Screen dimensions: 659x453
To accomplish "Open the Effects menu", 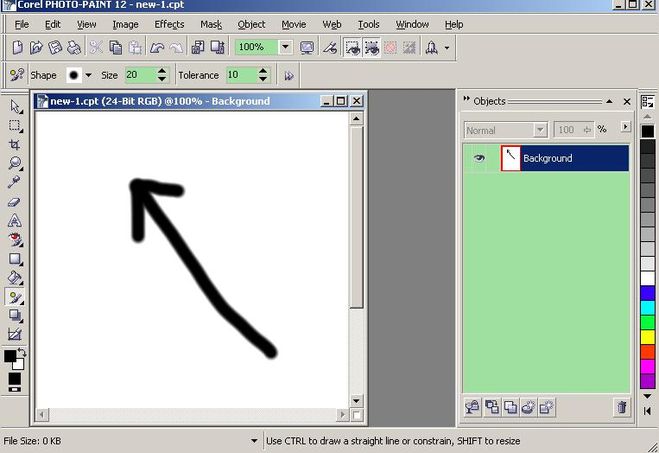I will 169,24.
